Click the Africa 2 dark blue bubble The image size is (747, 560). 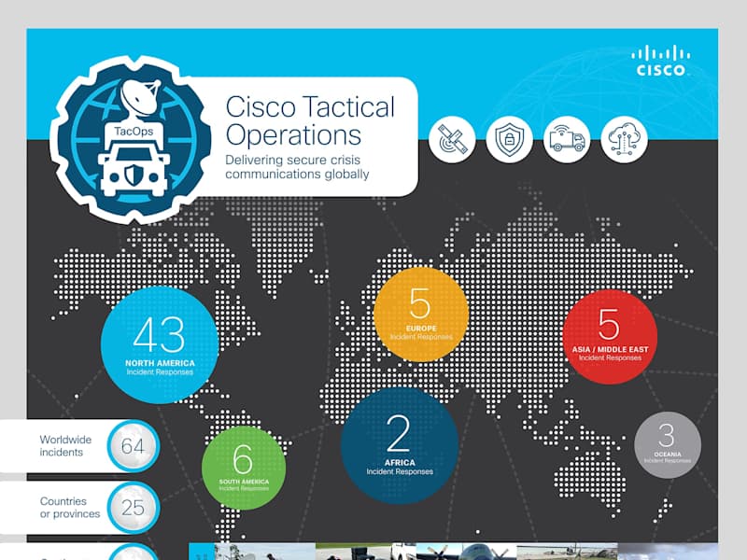400,445
